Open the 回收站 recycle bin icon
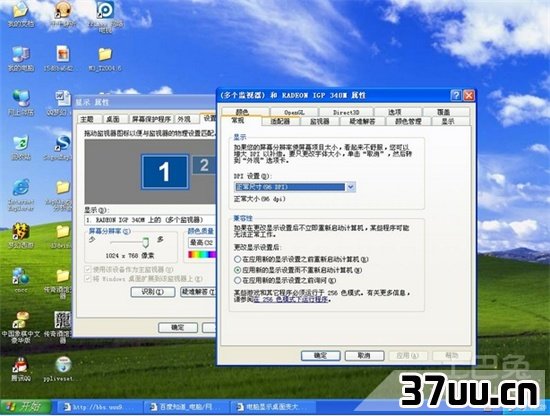Screen dimensions: 550x416 [x=21, y=144]
